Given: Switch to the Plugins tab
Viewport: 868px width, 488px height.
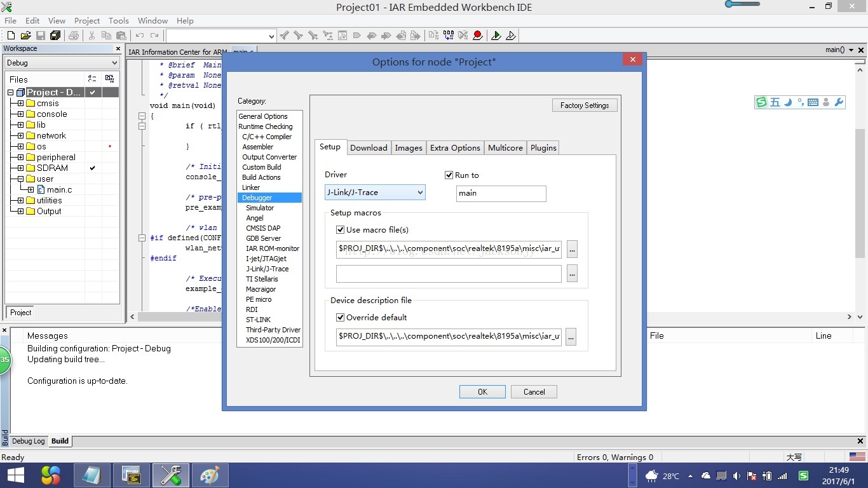Looking at the screenshot, I should tap(543, 148).
